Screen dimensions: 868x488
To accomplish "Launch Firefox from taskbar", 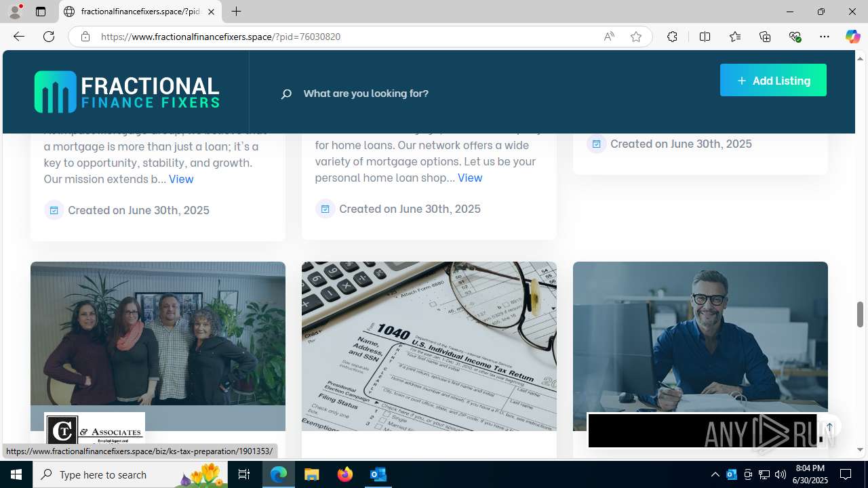I will [x=345, y=474].
